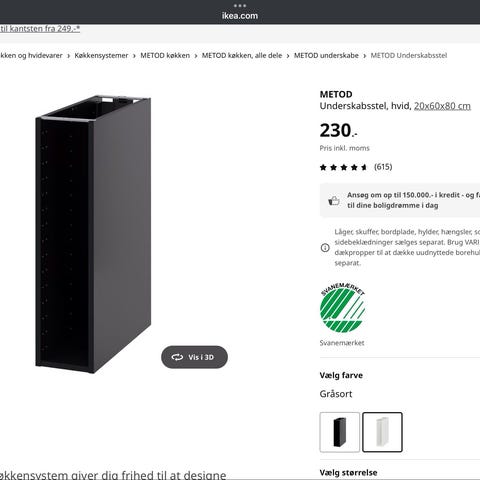This screenshot has width=480, height=480.
Task: Click the star rating icons
Action: 343,167
